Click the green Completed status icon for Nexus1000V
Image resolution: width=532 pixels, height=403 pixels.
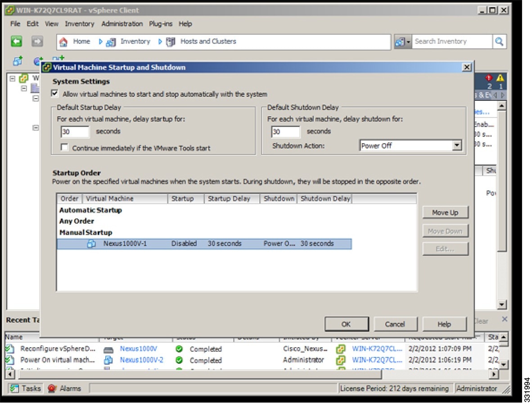click(179, 349)
